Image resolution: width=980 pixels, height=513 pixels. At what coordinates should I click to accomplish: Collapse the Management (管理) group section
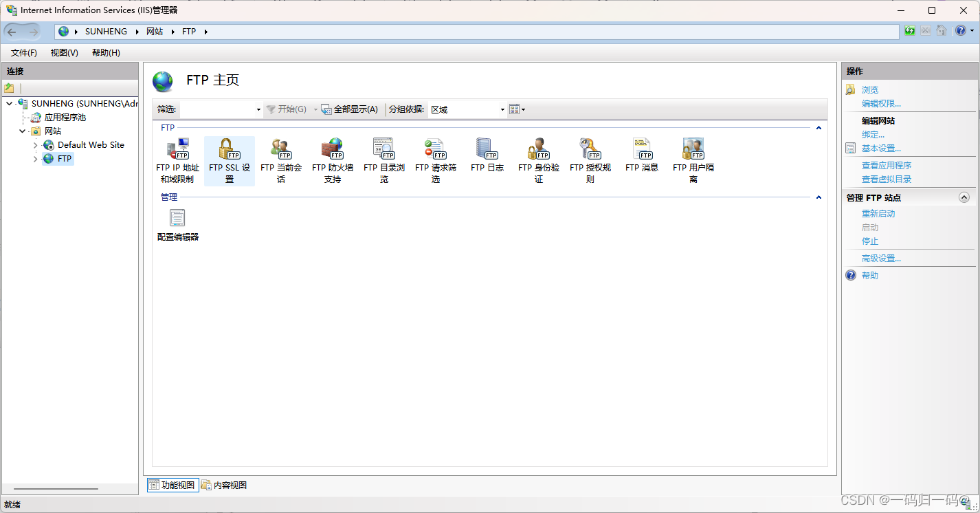point(818,197)
